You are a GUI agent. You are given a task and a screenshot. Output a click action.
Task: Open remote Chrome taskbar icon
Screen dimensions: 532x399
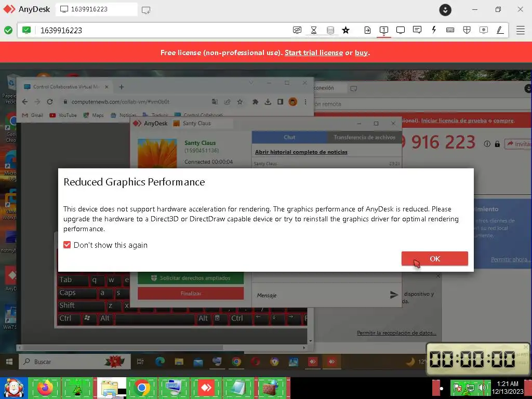(236, 362)
